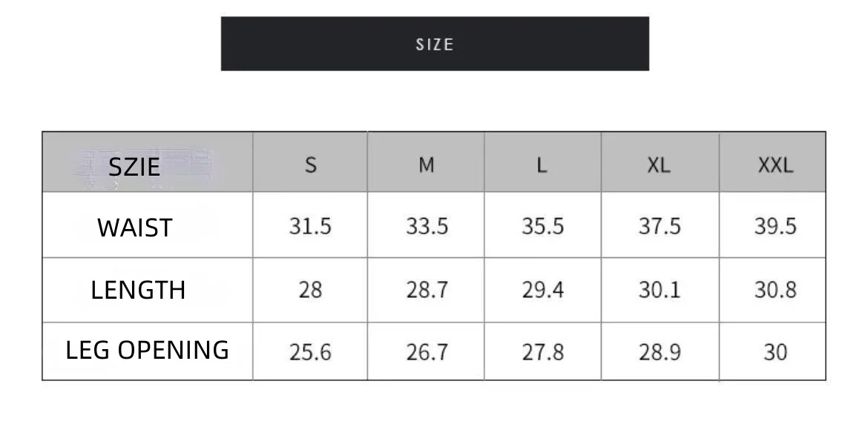Click the length value 30.1 for size XL
This screenshot has height=424, width=868.
(660, 290)
